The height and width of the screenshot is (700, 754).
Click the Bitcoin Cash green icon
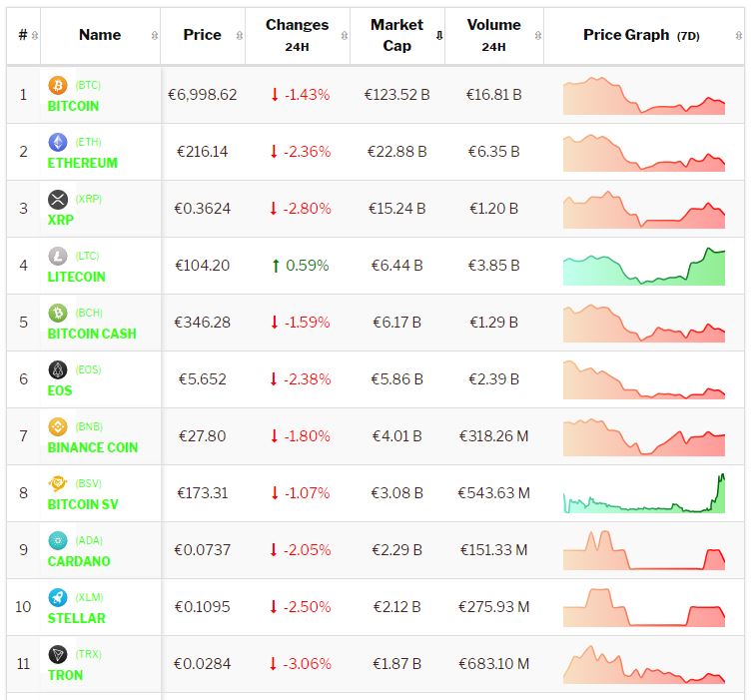click(x=58, y=314)
